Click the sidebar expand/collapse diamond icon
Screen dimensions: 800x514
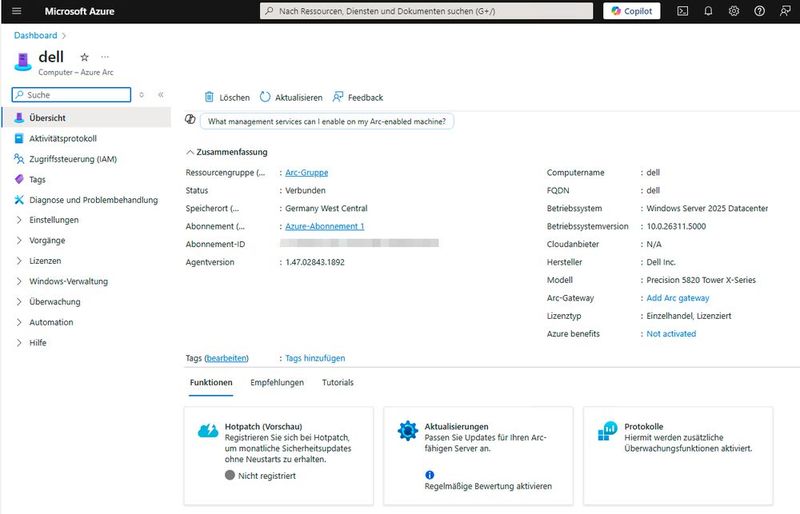click(141, 94)
